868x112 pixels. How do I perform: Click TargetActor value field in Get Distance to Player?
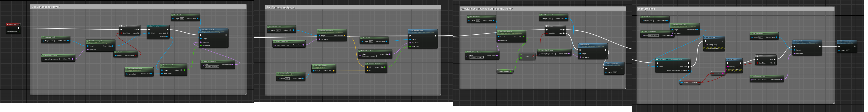[x=54, y=60]
